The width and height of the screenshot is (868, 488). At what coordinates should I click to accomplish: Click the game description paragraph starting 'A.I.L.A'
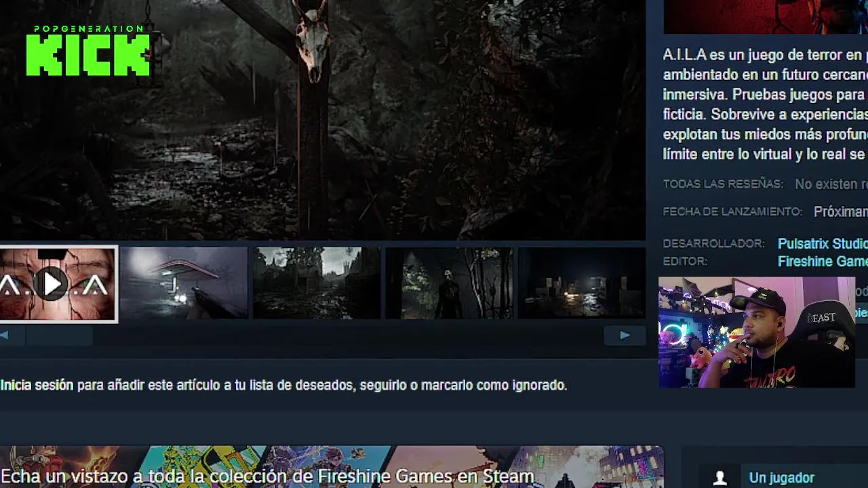tap(765, 104)
